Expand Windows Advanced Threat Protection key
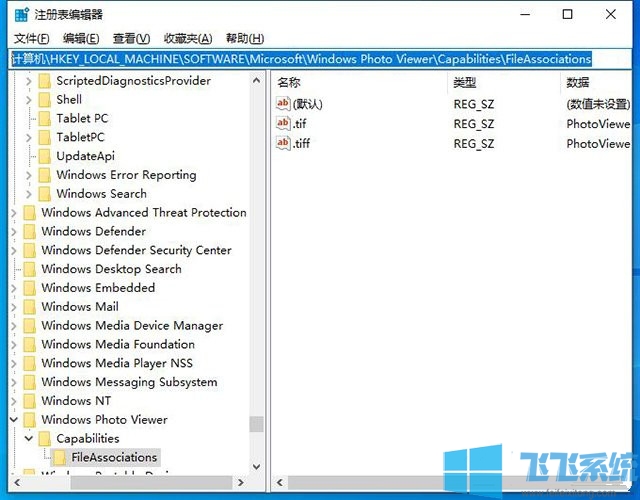This screenshot has width=640, height=500. coord(14,213)
